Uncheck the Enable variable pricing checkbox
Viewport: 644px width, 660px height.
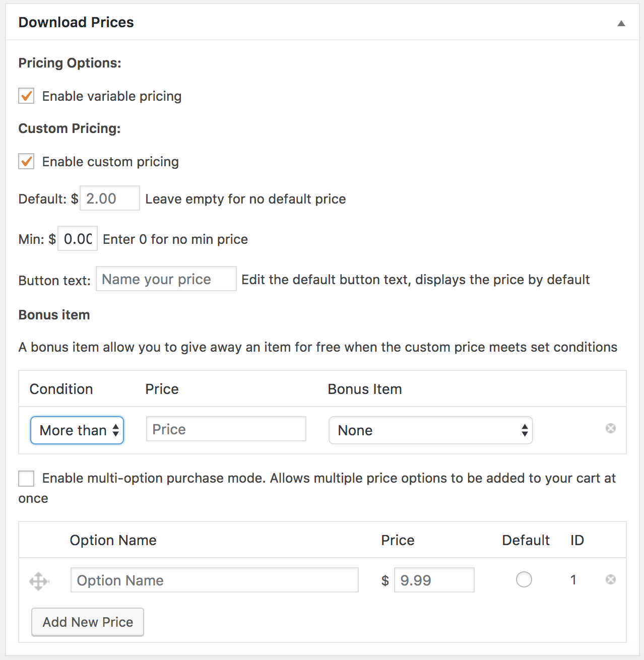click(26, 96)
